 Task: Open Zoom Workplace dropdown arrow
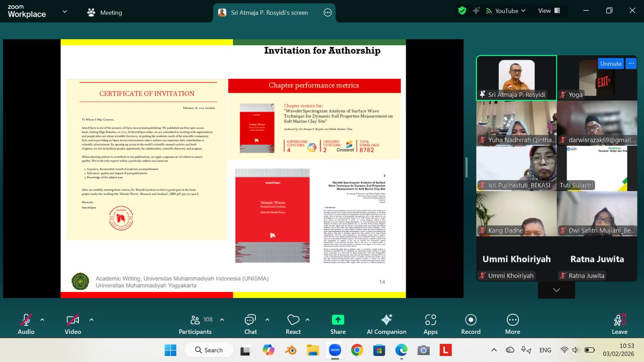(x=64, y=12)
